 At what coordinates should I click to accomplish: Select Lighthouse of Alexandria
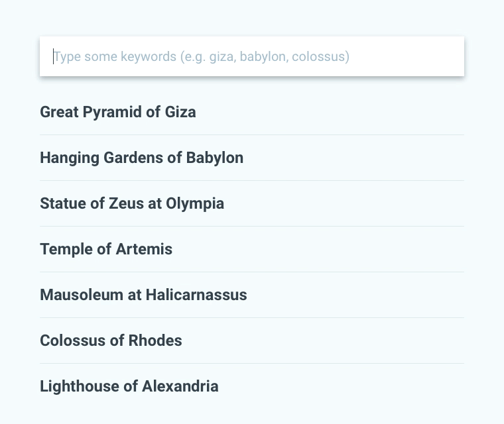click(x=129, y=386)
